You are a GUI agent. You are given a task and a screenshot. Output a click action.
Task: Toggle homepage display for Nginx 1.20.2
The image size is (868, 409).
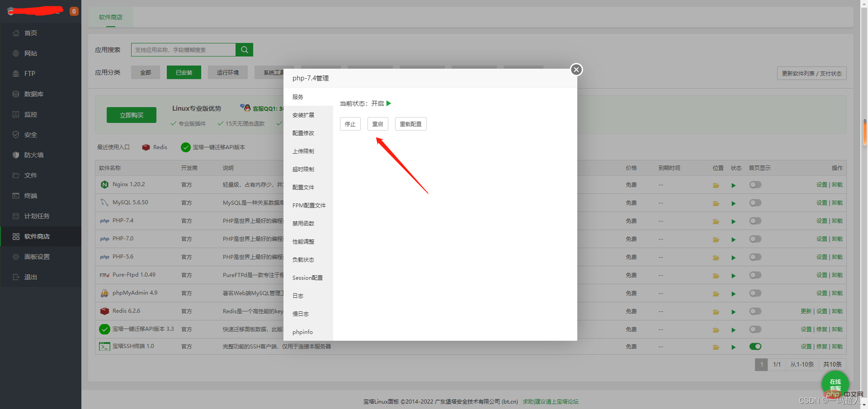[x=755, y=185]
